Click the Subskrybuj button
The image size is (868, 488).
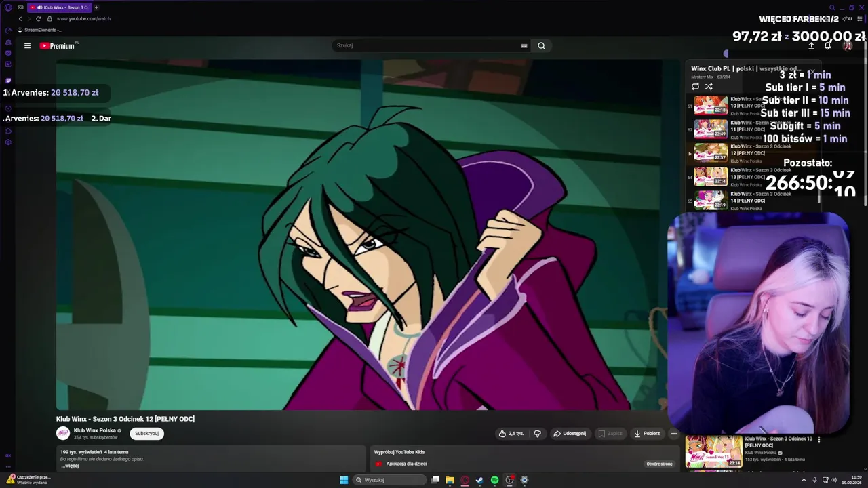point(146,434)
